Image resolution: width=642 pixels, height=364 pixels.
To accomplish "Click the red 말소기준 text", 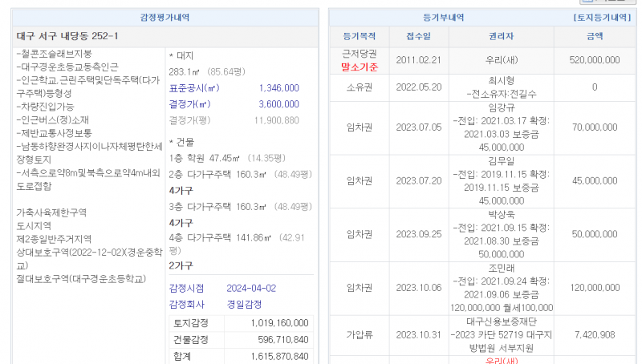I will [359, 67].
